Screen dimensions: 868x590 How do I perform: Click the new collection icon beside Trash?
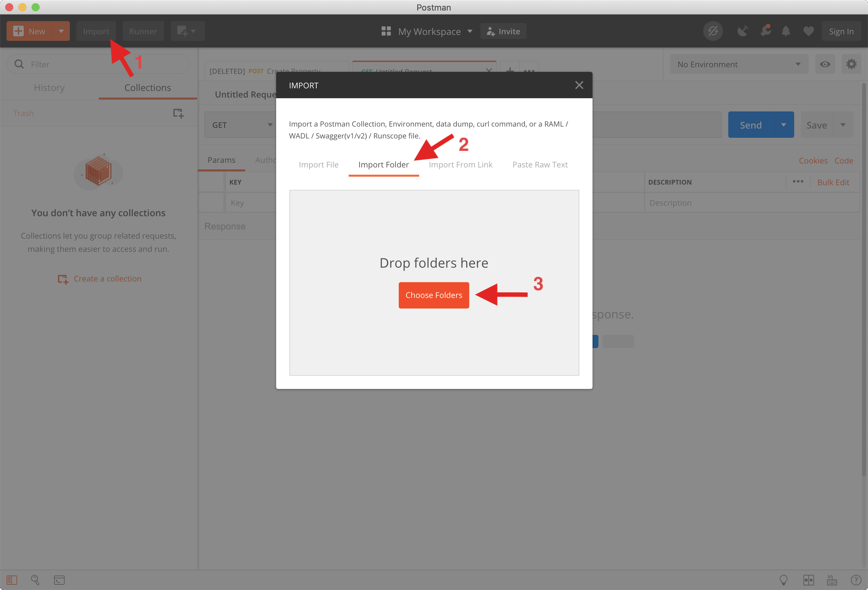pyautogui.click(x=178, y=113)
